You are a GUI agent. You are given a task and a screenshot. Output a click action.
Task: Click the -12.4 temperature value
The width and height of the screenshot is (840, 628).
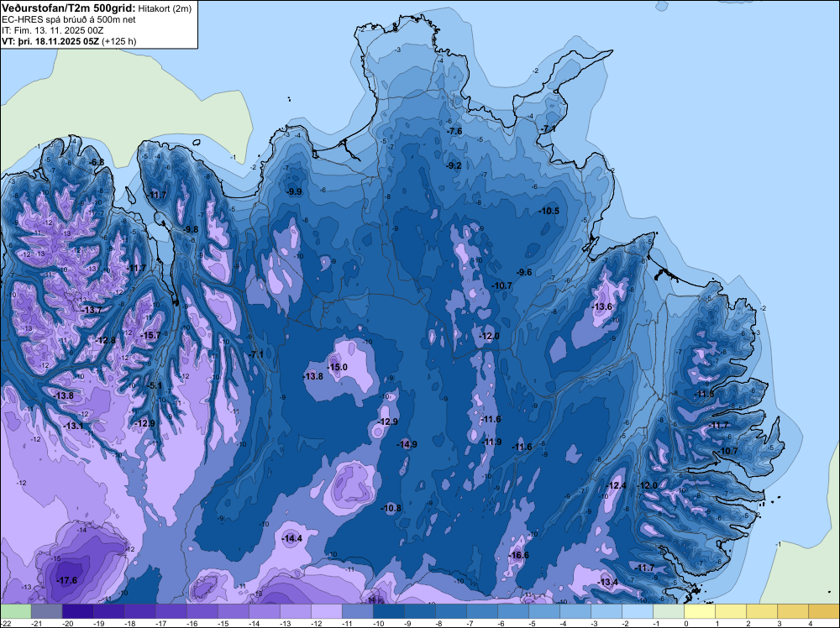coord(616,485)
